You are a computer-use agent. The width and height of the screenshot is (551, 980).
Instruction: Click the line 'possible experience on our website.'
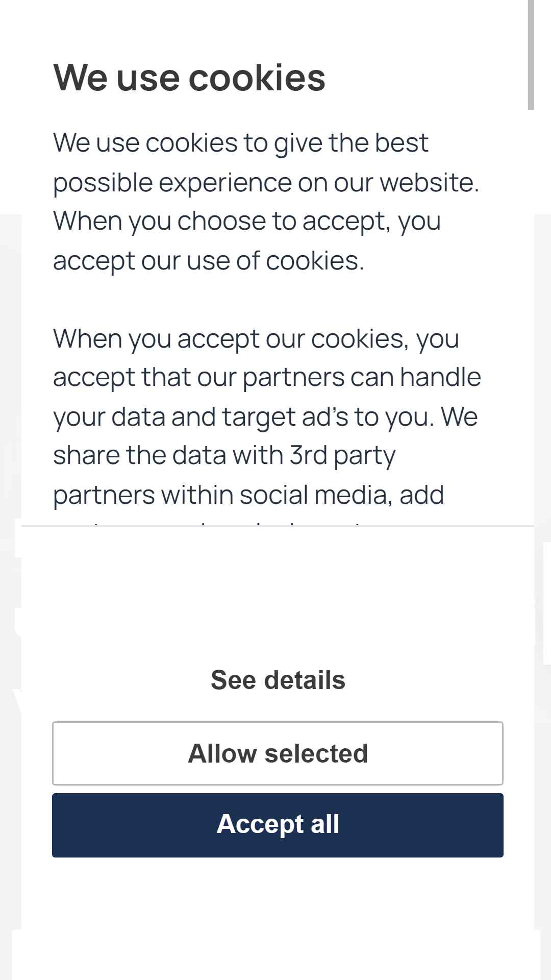tap(266, 182)
